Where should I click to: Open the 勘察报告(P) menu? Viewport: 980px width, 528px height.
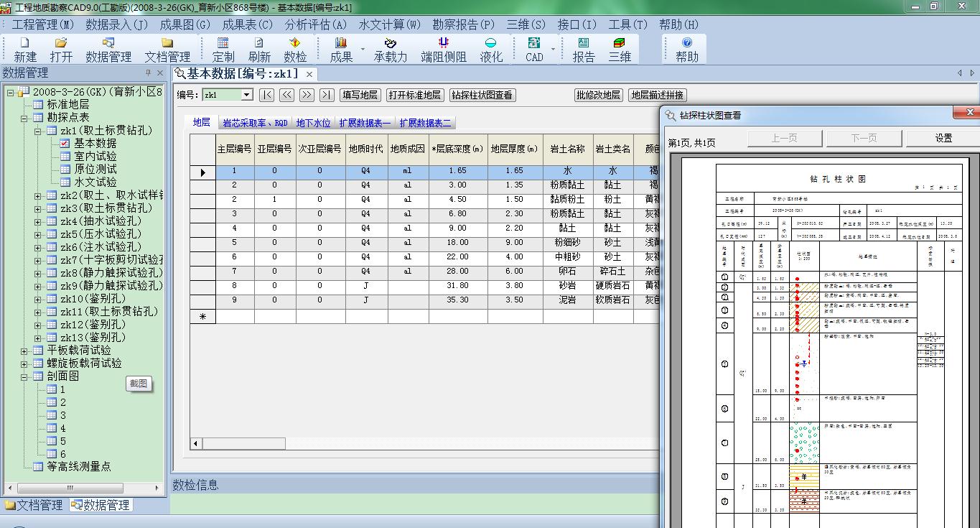tap(463, 24)
